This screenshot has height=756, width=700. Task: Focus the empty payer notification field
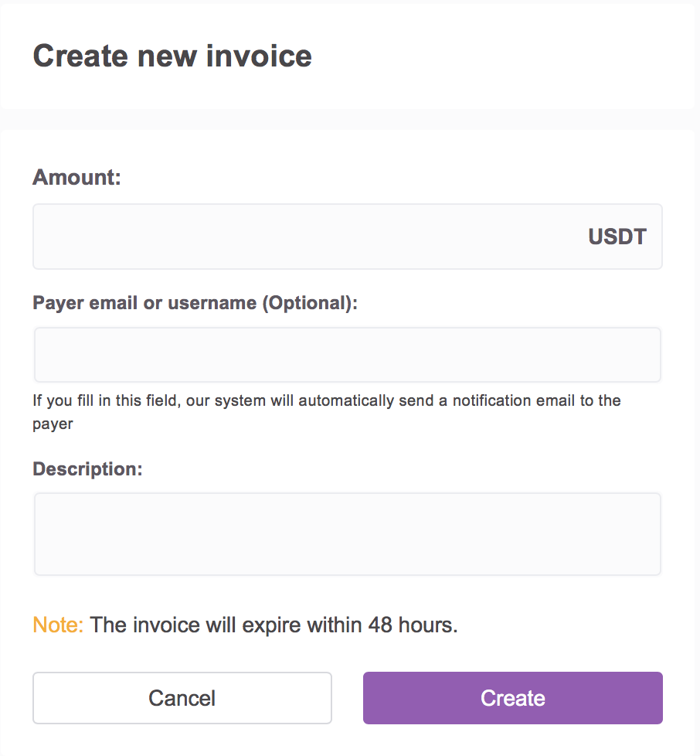[x=347, y=354]
